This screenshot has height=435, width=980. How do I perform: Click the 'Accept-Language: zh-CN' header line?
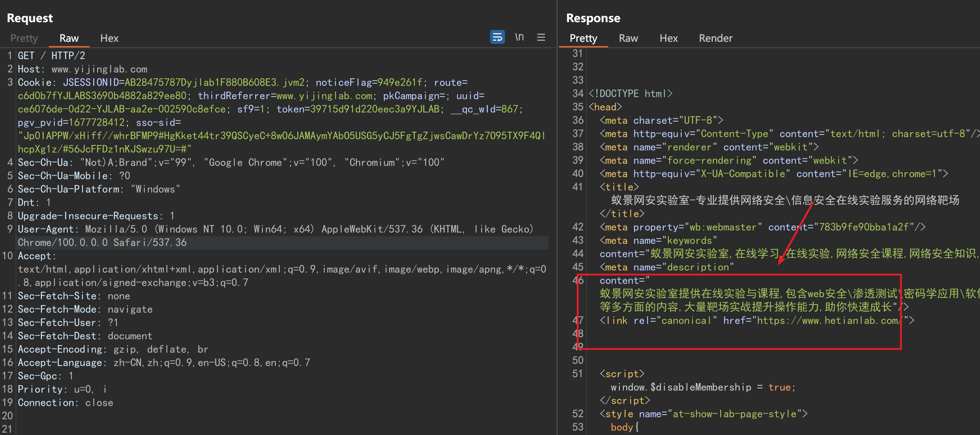(164, 362)
